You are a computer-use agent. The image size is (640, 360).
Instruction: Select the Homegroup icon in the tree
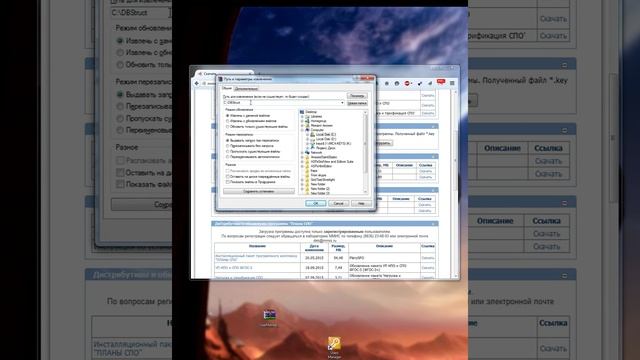click(x=307, y=121)
